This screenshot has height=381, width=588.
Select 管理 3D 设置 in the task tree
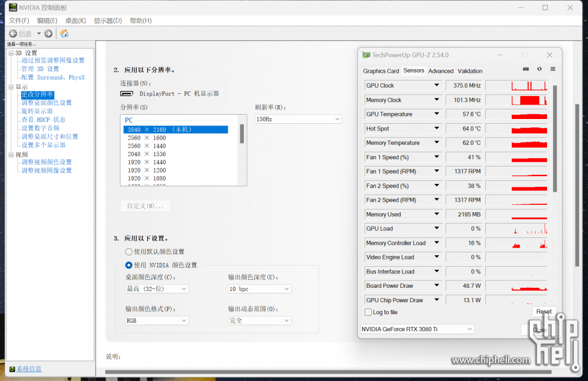pos(40,69)
